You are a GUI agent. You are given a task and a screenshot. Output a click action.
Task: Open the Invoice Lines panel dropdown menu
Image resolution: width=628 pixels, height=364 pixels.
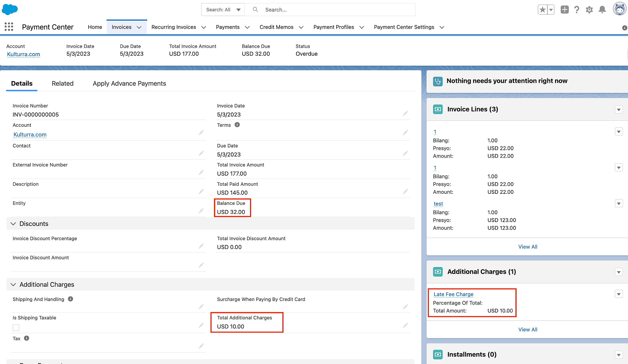click(x=618, y=110)
